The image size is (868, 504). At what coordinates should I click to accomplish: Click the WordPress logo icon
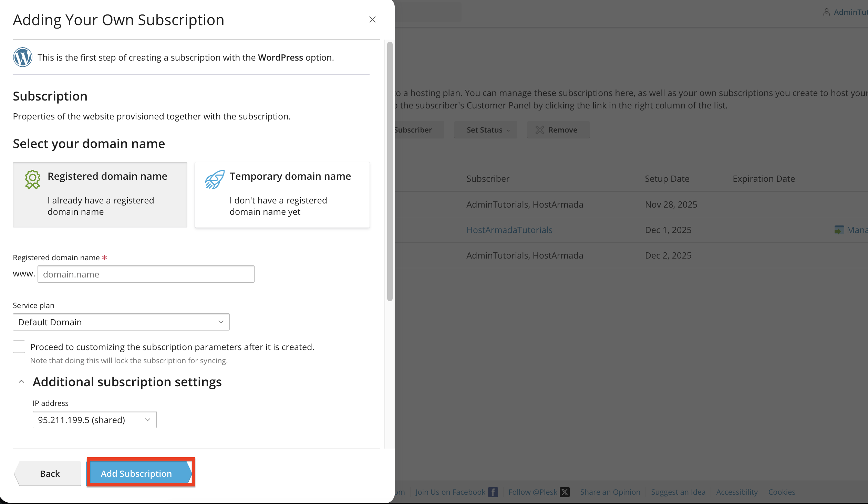23,57
